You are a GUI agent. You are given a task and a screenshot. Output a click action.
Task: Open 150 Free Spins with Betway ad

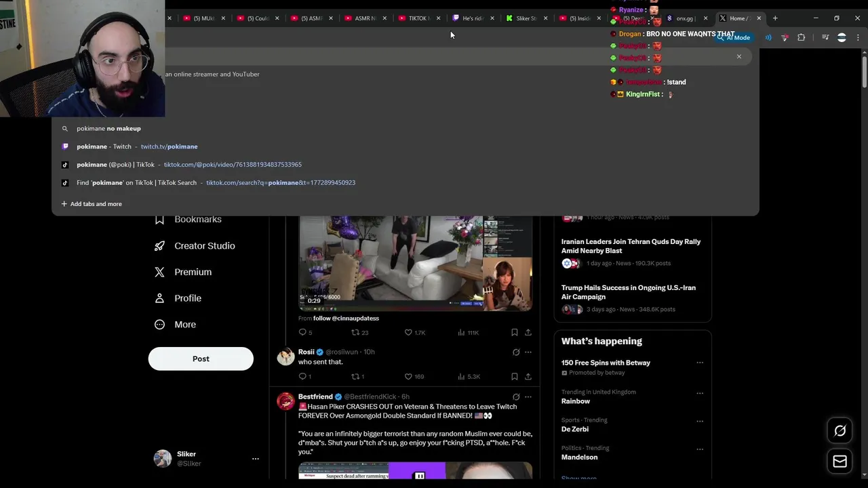[x=606, y=363]
